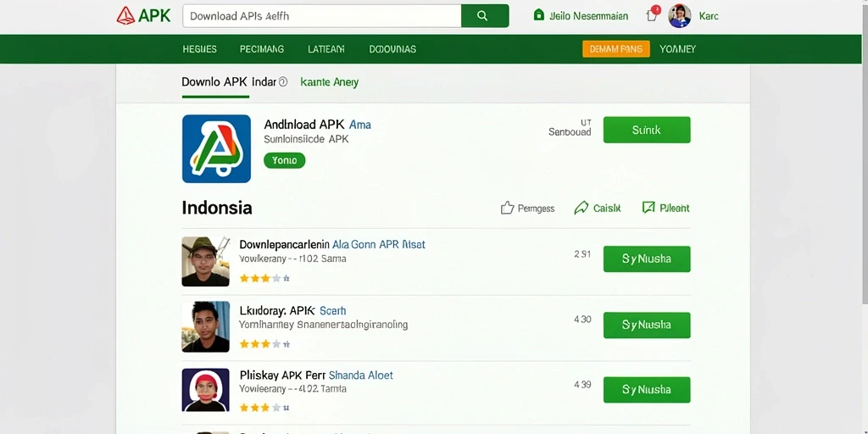The height and width of the screenshot is (434, 868).
Task: Click the Yowlkerany 1102 Sama text
Action: pyautogui.click(x=292, y=259)
